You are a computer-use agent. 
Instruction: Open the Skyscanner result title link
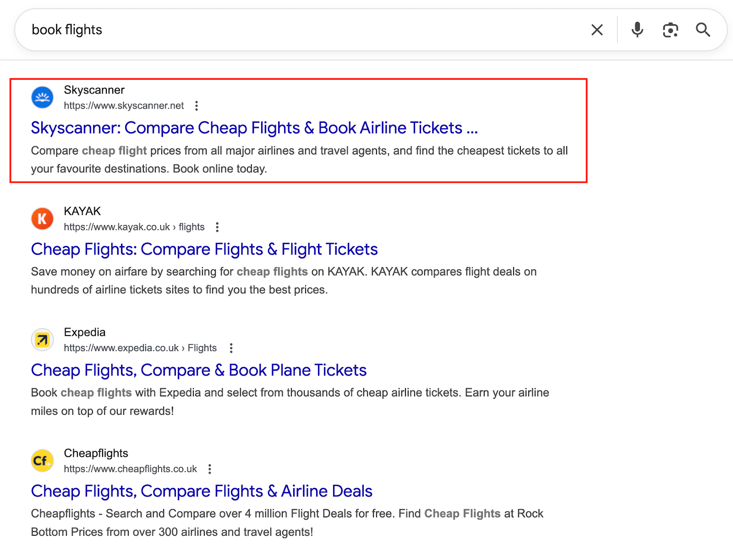pyautogui.click(x=254, y=128)
